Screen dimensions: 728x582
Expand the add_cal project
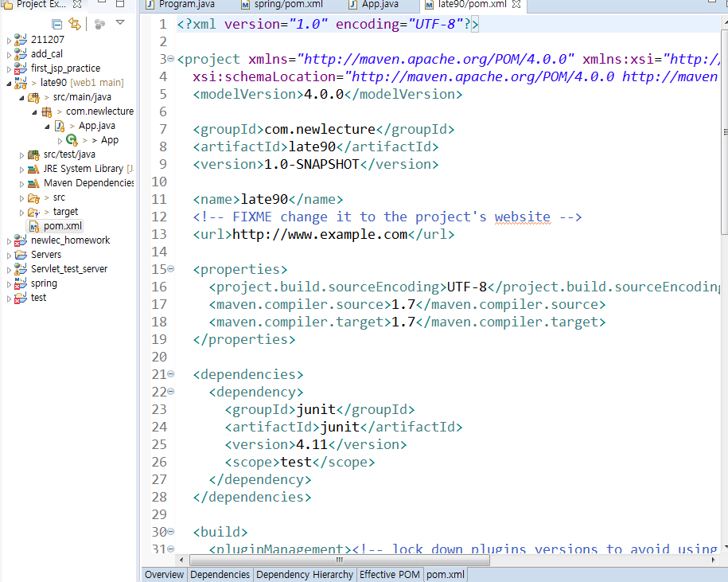pyautogui.click(x=9, y=55)
